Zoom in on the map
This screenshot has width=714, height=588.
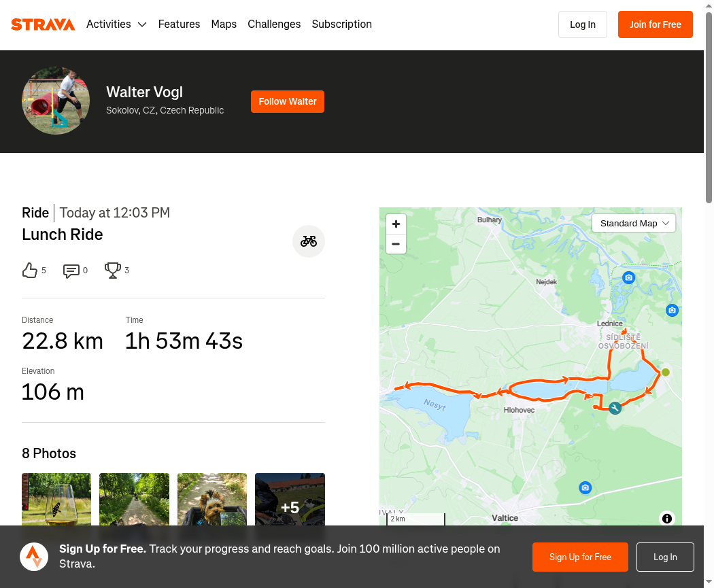tap(396, 224)
